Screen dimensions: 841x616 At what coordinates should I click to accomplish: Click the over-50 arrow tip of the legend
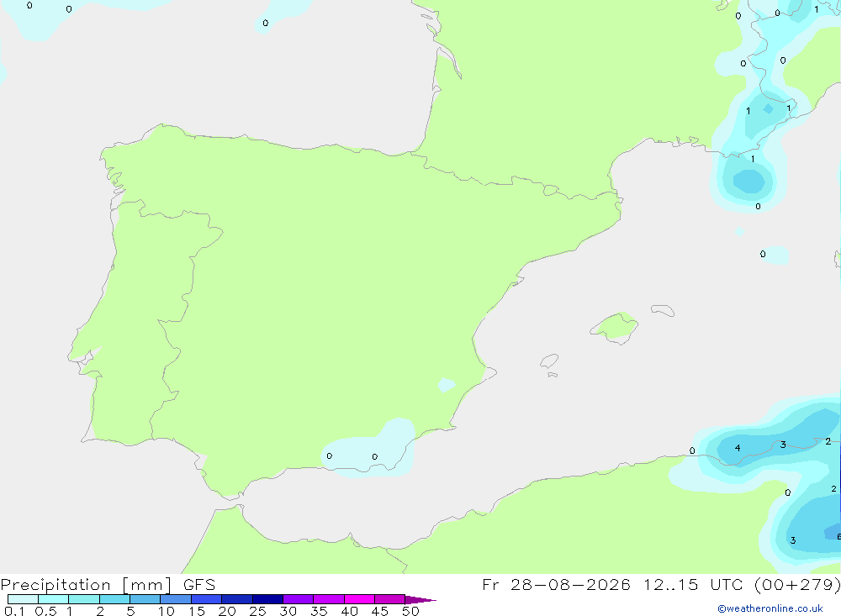coord(420,600)
